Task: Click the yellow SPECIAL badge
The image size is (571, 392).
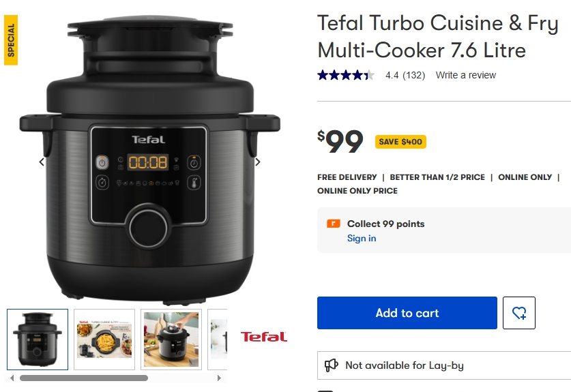Action: click(11, 40)
